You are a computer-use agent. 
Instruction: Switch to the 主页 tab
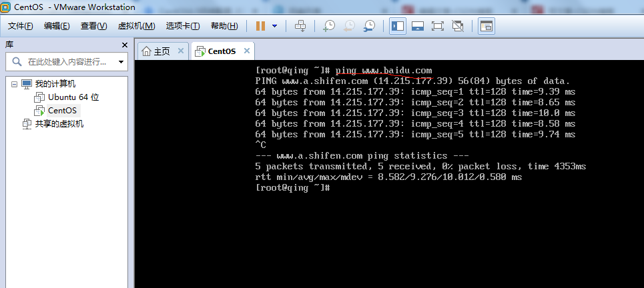click(x=161, y=51)
